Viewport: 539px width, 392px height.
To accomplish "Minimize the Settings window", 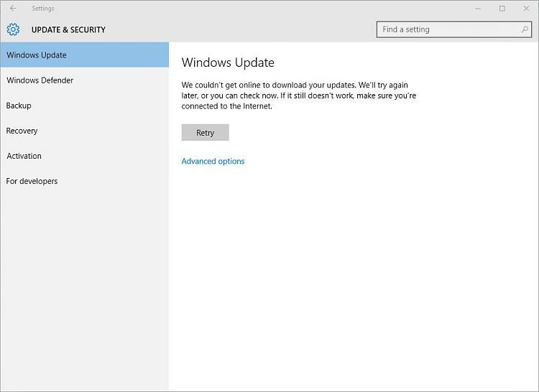I will 477,8.
